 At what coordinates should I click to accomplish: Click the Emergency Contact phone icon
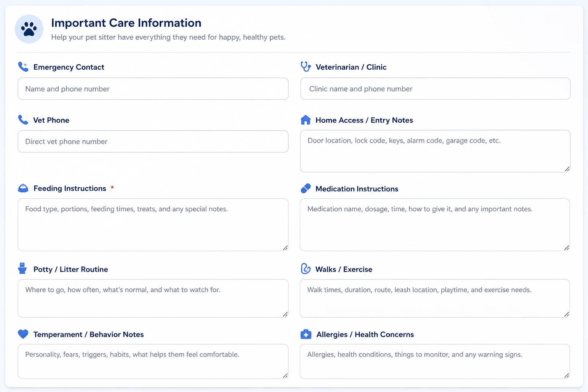[x=23, y=67]
